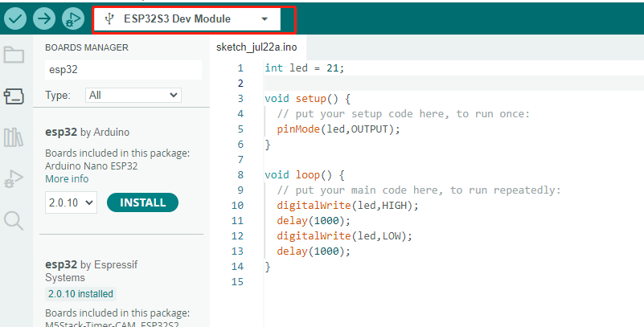The image size is (644, 327).
Task: Open More info link for Arduino esp32
Action: [x=67, y=178]
